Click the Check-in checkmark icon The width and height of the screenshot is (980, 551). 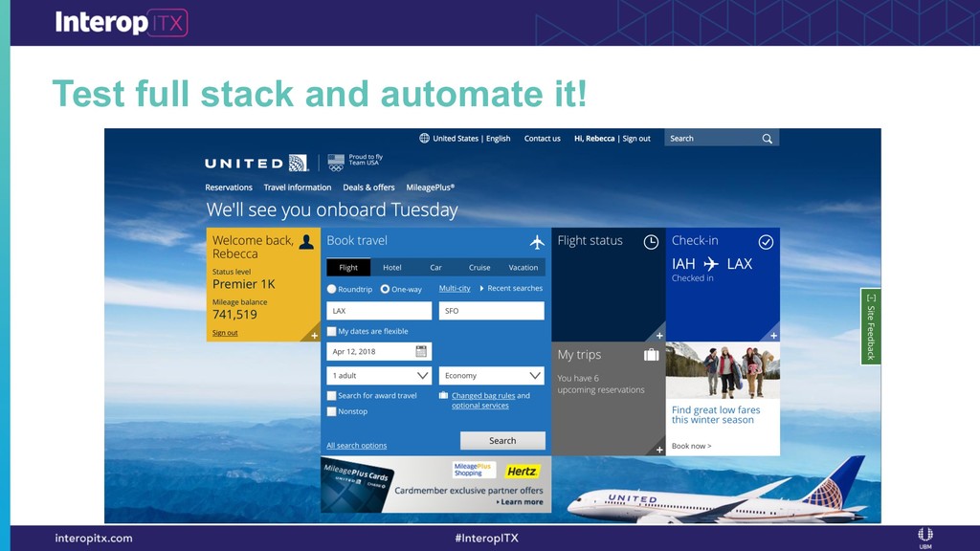(x=766, y=242)
